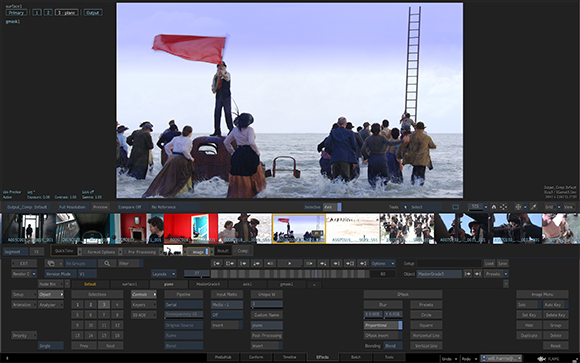Click the Custom Name button
This screenshot has width=580, height=363.
coord(266,315)
